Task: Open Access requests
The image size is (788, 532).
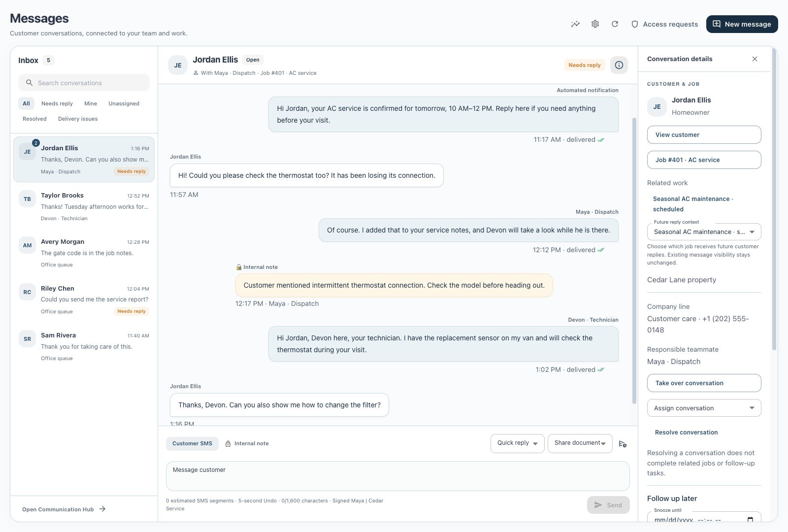Action: tap(664, 24)
